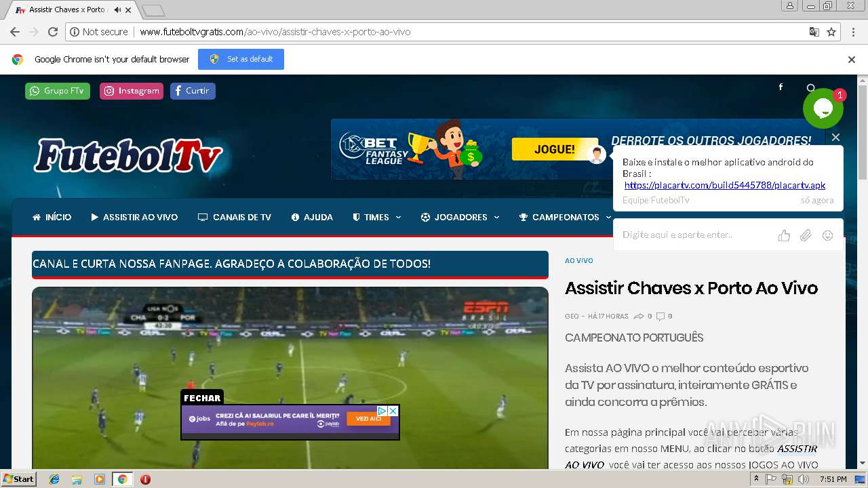
Task: Click the tab audio speaker icon
Action: [x=118, y=9]
